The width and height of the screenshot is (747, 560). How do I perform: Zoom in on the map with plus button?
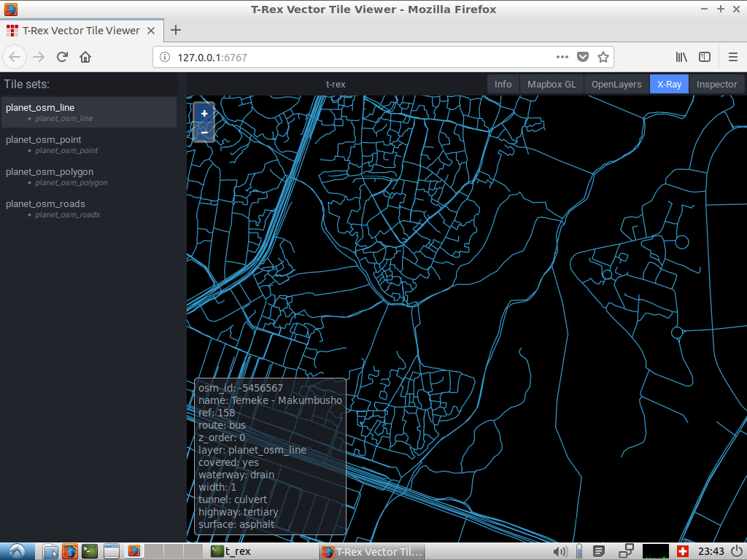pyautogui.click(x=204, y=113)
